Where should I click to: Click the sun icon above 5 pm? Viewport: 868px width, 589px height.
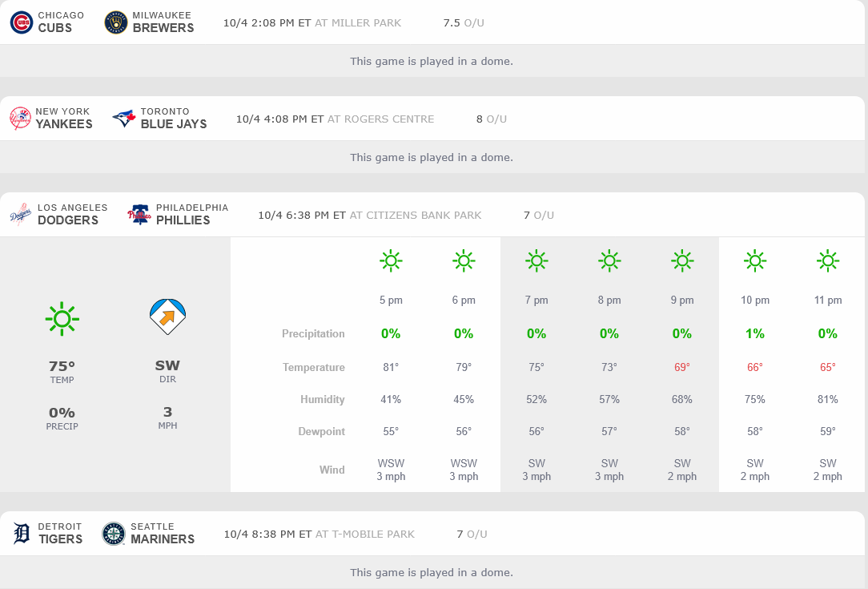pyautogui.click(x=391, y=260)
